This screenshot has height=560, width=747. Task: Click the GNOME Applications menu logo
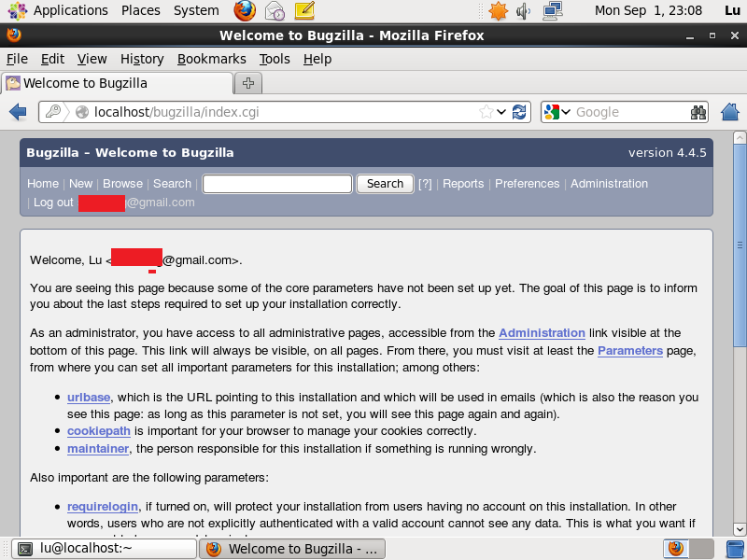point(17,10)
